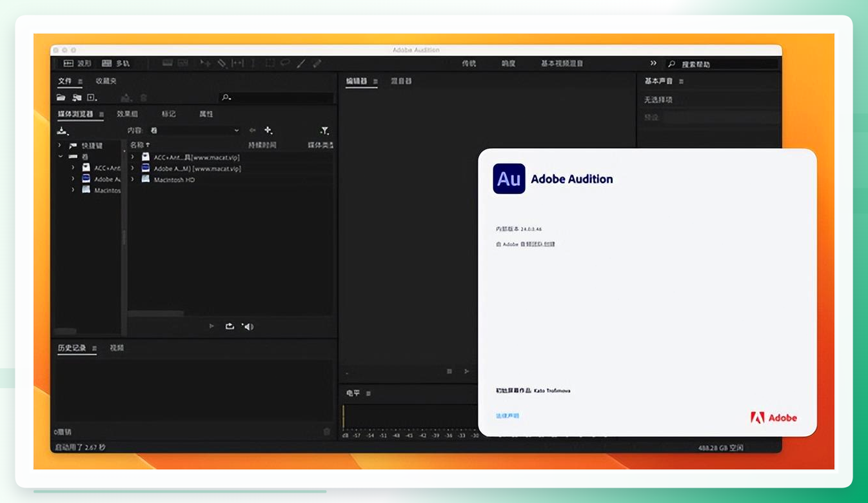Image resolution: width=868 pixels, height=503 pixels.
Task: Select the Loudness (响度) workspace
Action: point(509,64)
